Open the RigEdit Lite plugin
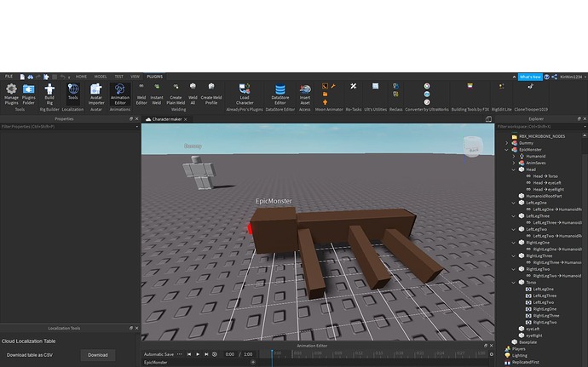The height and width of the screenshot is (367, 588). pyautogui.click(x=501, y=86)
